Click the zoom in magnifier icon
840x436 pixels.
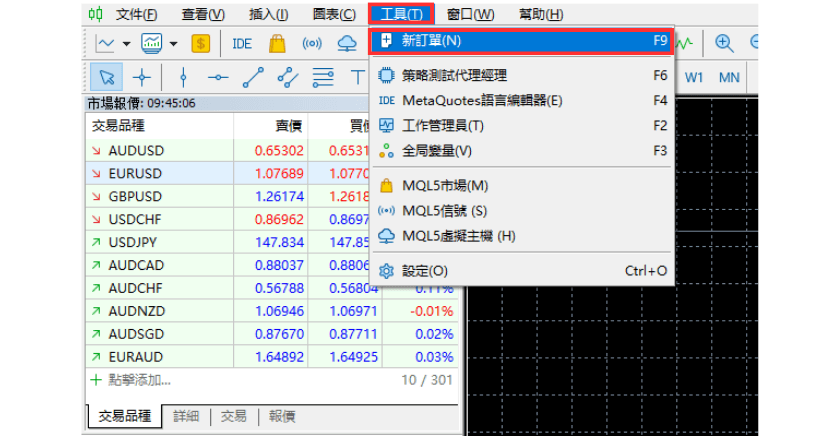pyautogui.click(x=724, y=43)
